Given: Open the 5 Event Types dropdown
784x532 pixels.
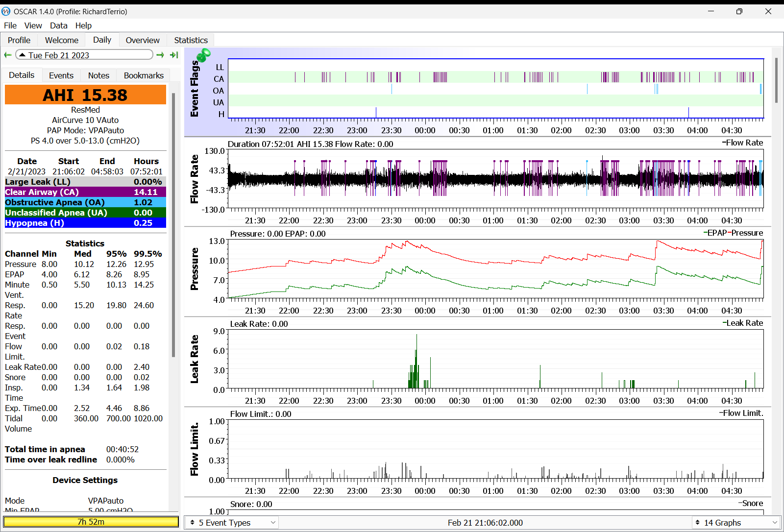Looking at the screenshot, I should click(x=232, y=523).
